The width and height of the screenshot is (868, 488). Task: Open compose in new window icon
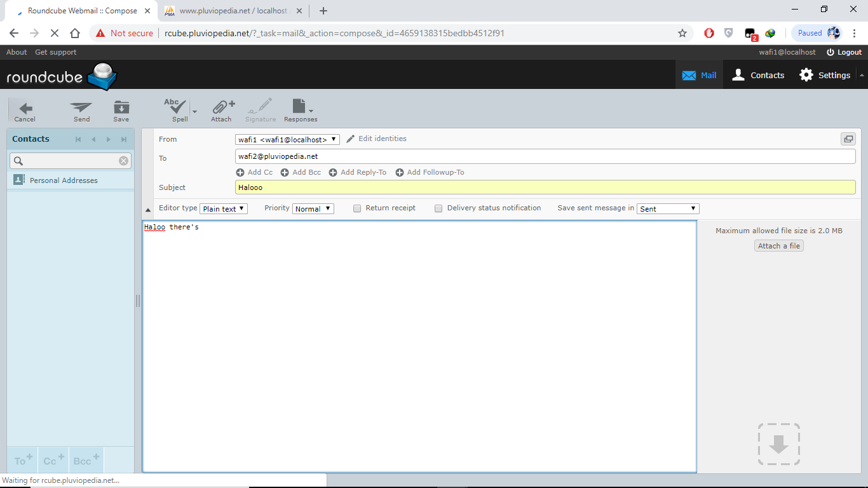pos(848,139)
